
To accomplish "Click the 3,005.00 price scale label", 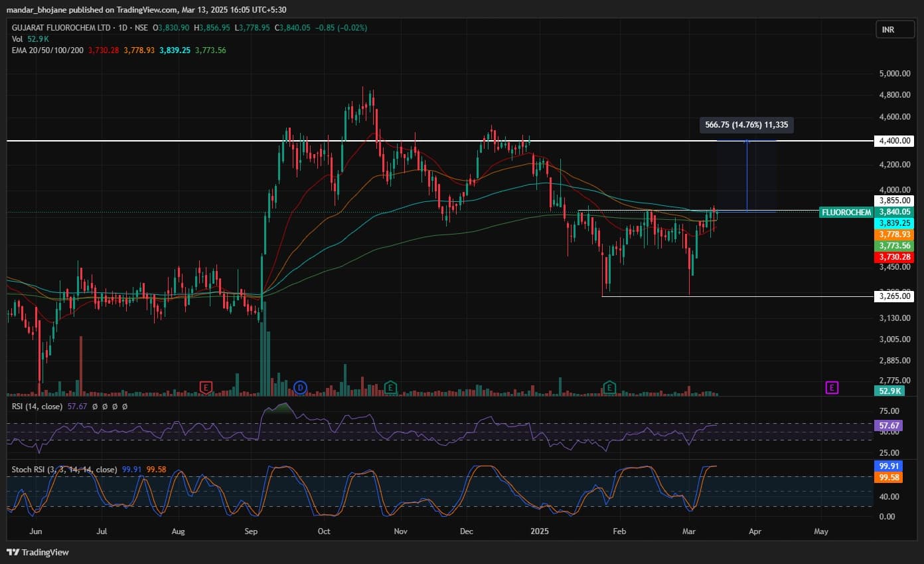I will click(x=895, y=339).
